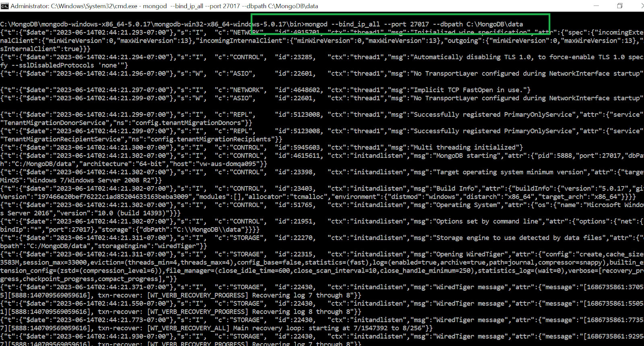
Task: Click the 'id':23285 value in CONTROL line
Action: 294,57
